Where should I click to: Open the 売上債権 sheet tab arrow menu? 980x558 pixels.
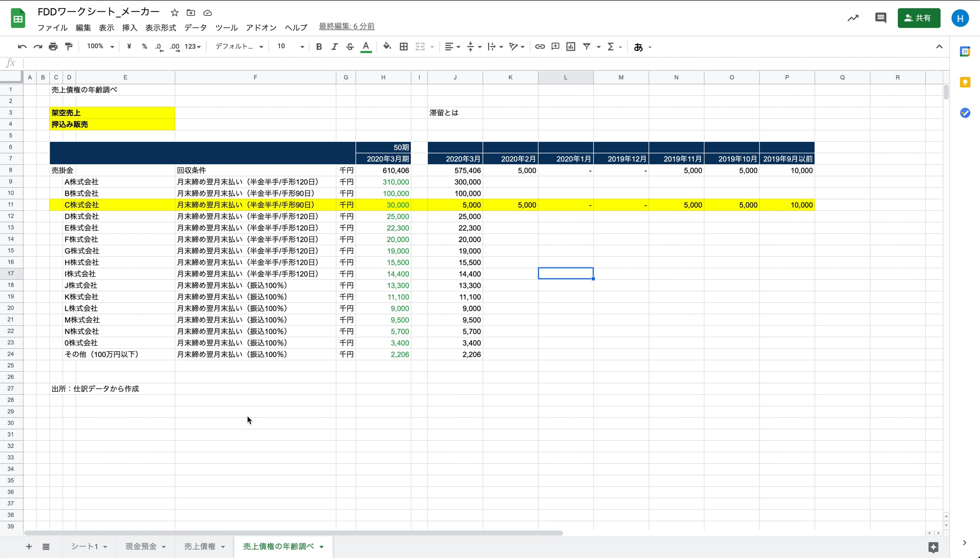[223, 547]
